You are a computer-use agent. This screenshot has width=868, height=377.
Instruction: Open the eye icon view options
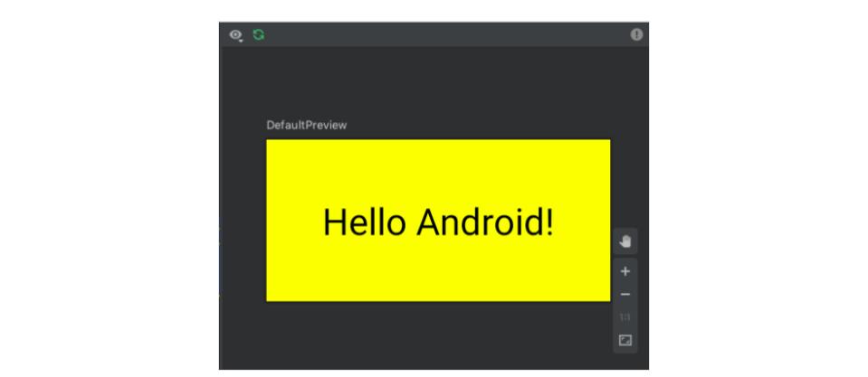click(x=235, y=34)
